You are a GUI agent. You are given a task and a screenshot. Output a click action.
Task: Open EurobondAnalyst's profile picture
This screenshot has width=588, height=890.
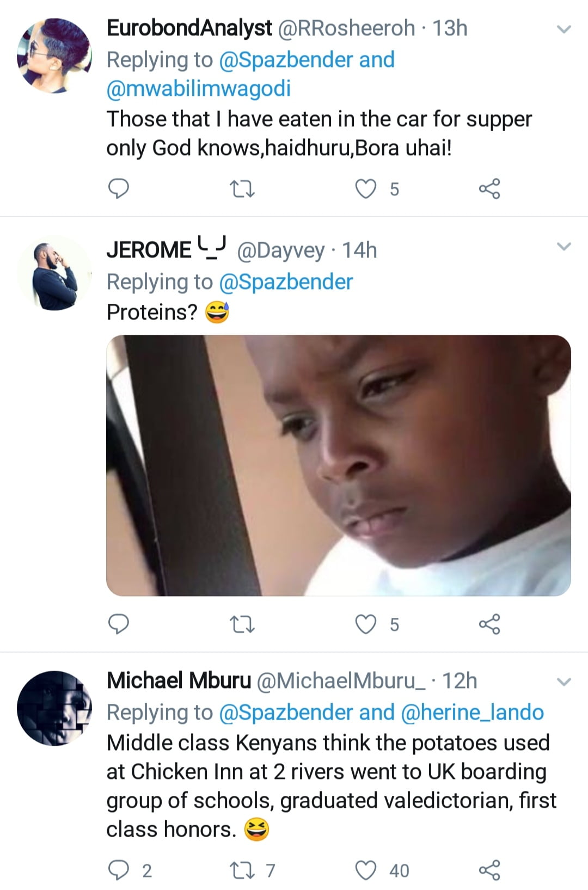[54, 56]
